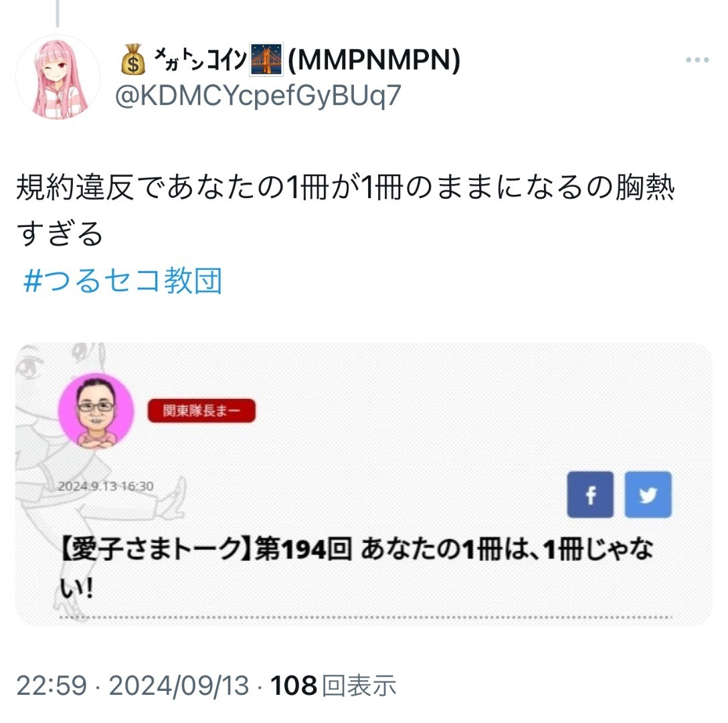
Task: Click the Facebook share icon
Action: (x=590, y=495)
